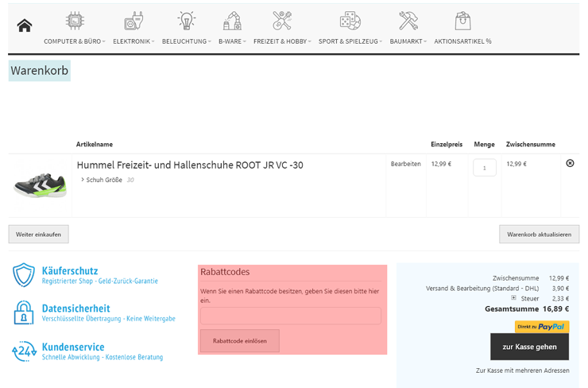Click the Beleuchtung light bulb icon
The image size is (588, 388).
187,20
